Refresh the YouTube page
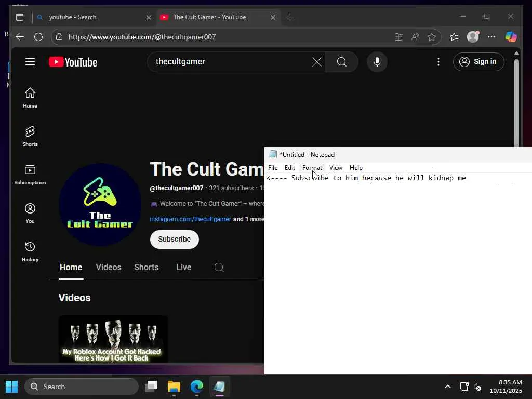This screenshot has height=399, width=532. [38, 37]
